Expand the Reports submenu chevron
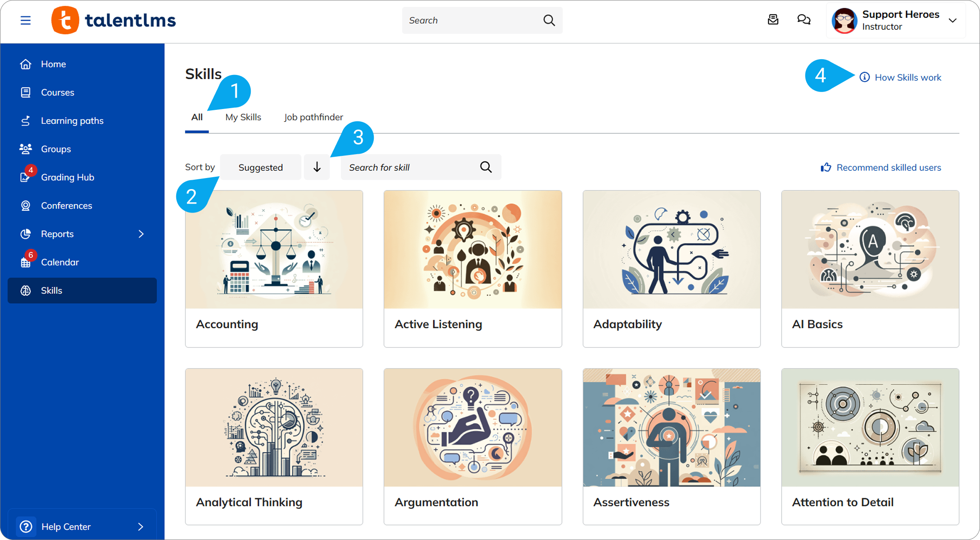This screenshot has height=540, width=980. [141, 234]
